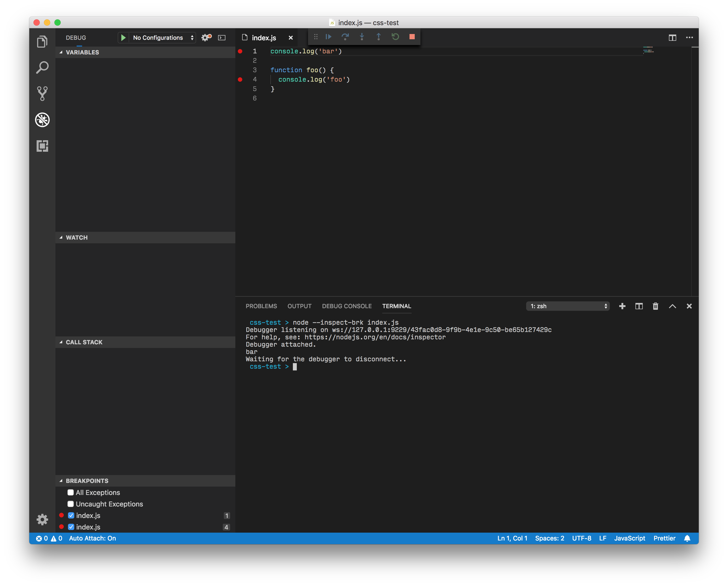Viewport: 728px width, 586px height.
Task: Switch to the OUTPUT tab
Action: pyautogui.click(x=299, y=306)
